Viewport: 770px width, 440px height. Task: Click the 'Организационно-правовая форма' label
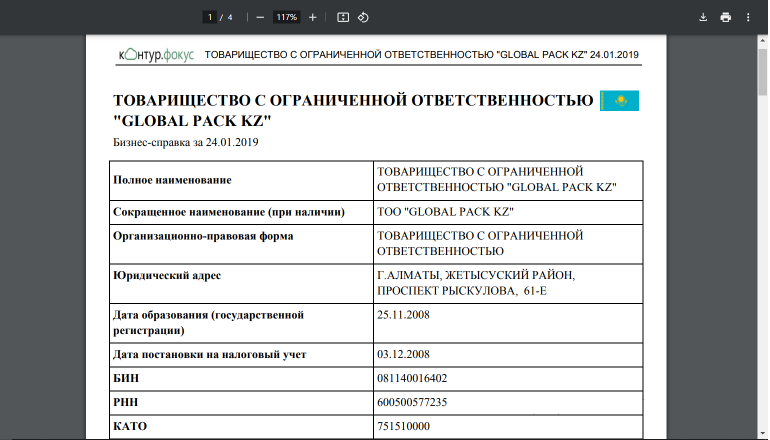pyautogui.click(x=203, y=236)
